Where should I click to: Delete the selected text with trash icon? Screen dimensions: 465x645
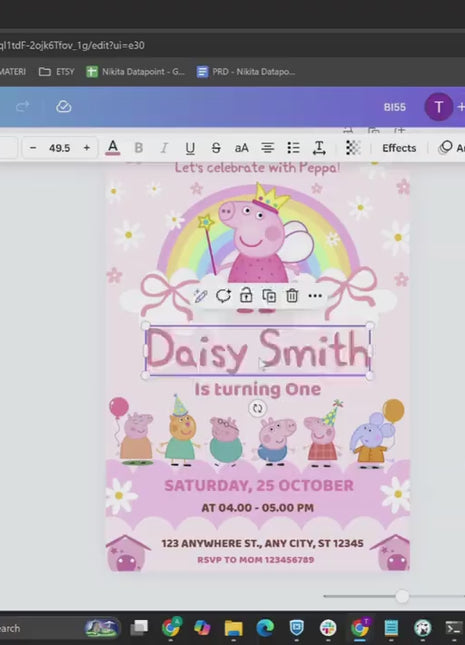tap(292, 295)
